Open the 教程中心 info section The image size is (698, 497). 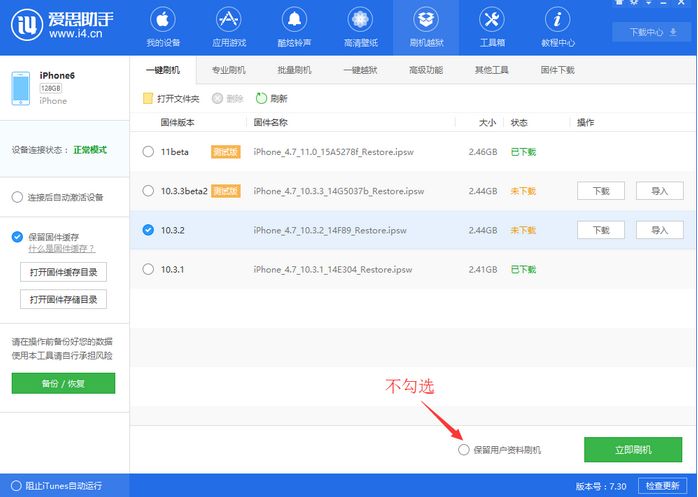coord(558,27)
